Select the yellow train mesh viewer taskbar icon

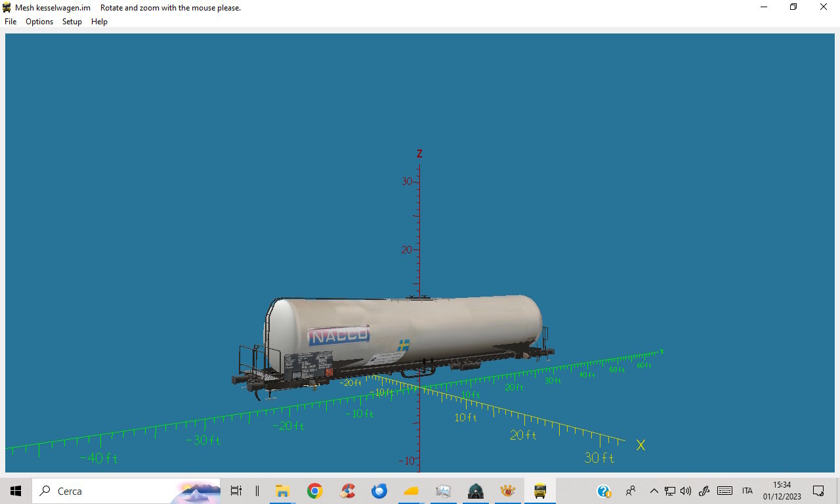(x=540, y=491)
